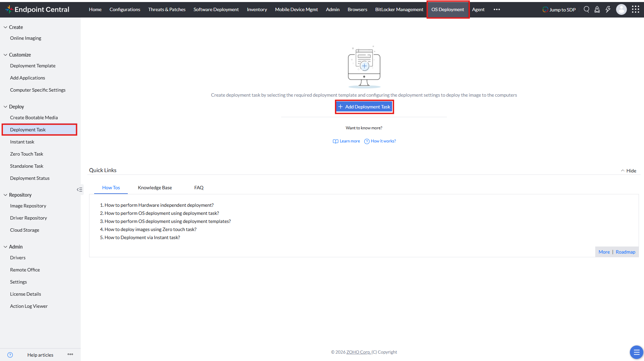Open the Admin top menu
Screen dimensions: 644x361
click(x=333, y=9)
